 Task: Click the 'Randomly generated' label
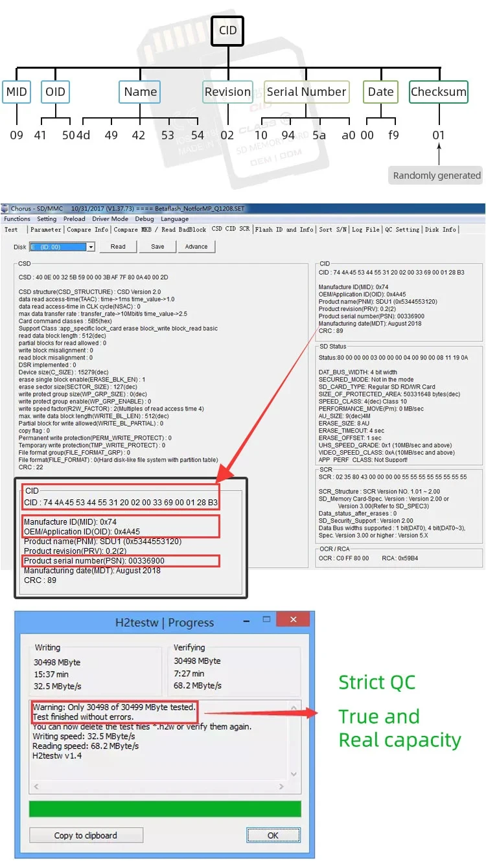437,175
